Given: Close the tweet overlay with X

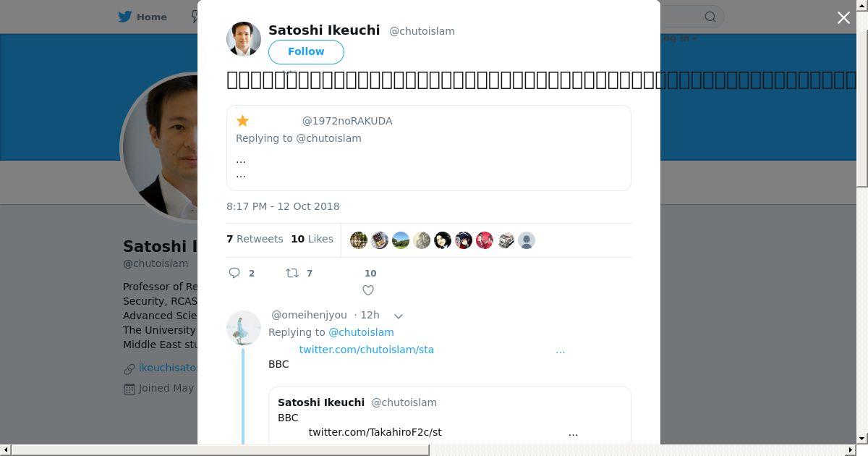Looking at the screenshot, I should [843, 18].
